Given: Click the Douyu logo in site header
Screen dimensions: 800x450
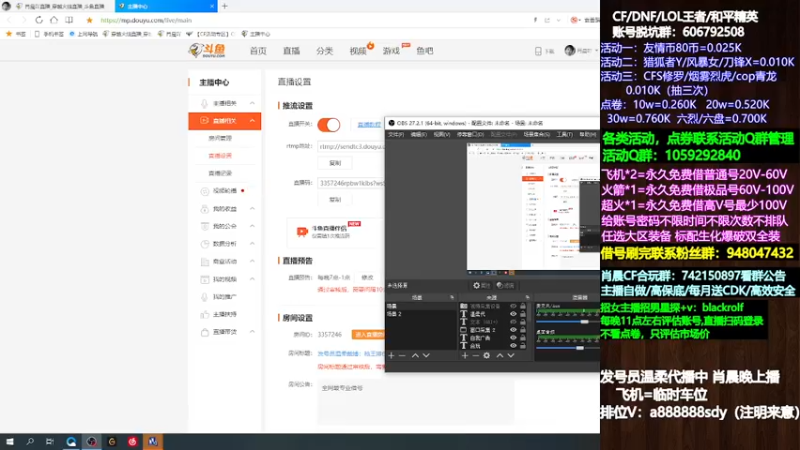Looking at the screenshot, I should (x=207, y=50).
